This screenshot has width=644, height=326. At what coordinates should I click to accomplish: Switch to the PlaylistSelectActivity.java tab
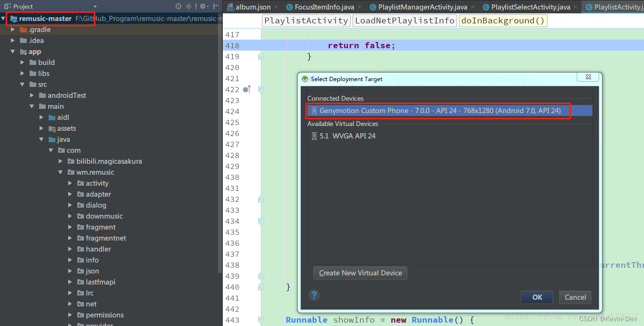[530, 7]
